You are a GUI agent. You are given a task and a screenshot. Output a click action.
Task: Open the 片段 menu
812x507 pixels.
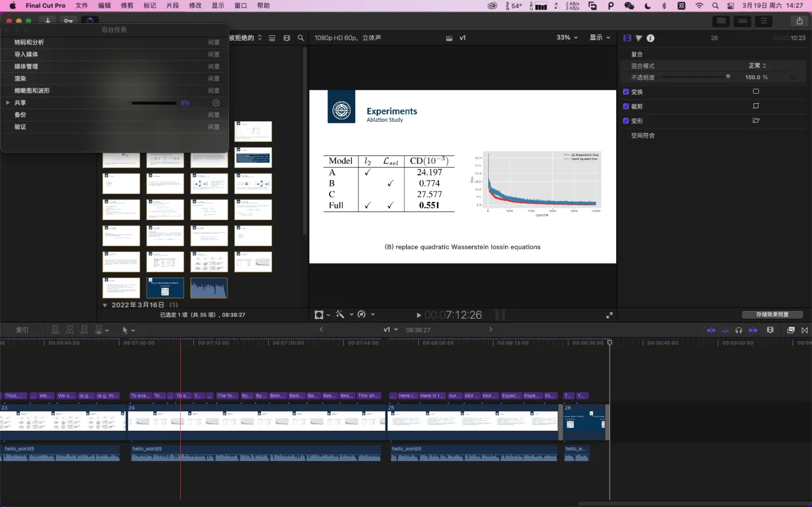point(173,5)
